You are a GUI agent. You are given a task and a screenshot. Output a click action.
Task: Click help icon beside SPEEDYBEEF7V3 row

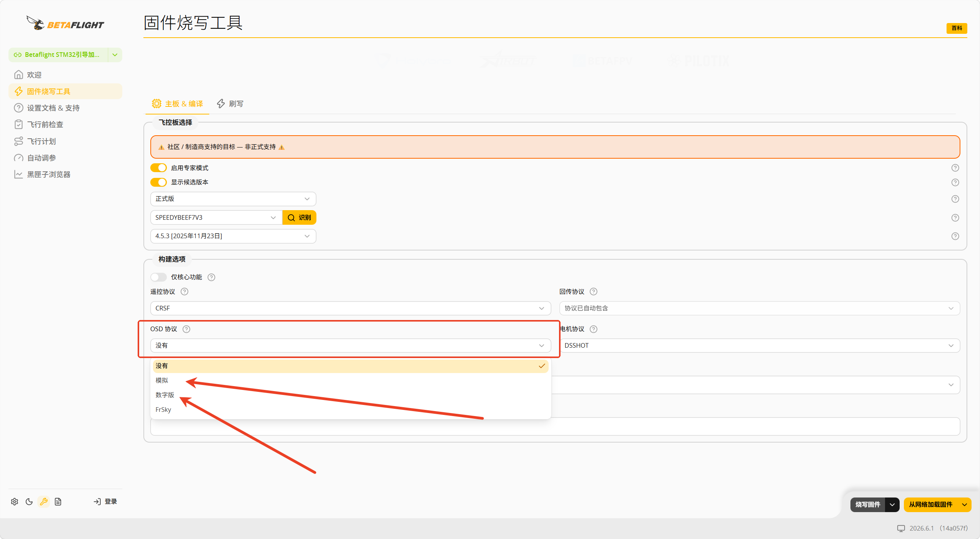(955, 218)
